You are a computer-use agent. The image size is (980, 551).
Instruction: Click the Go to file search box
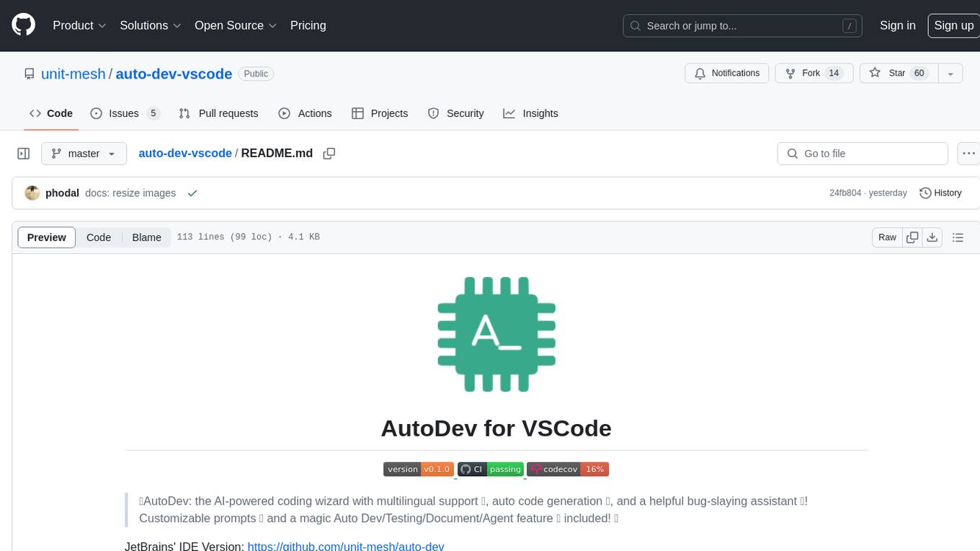(863, 154)
